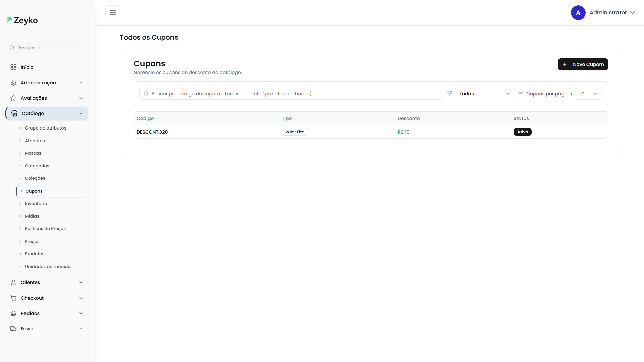This screenshot has height=362, width=644.
Task: Click the Zeyko logo
Action: coord(22,20)
